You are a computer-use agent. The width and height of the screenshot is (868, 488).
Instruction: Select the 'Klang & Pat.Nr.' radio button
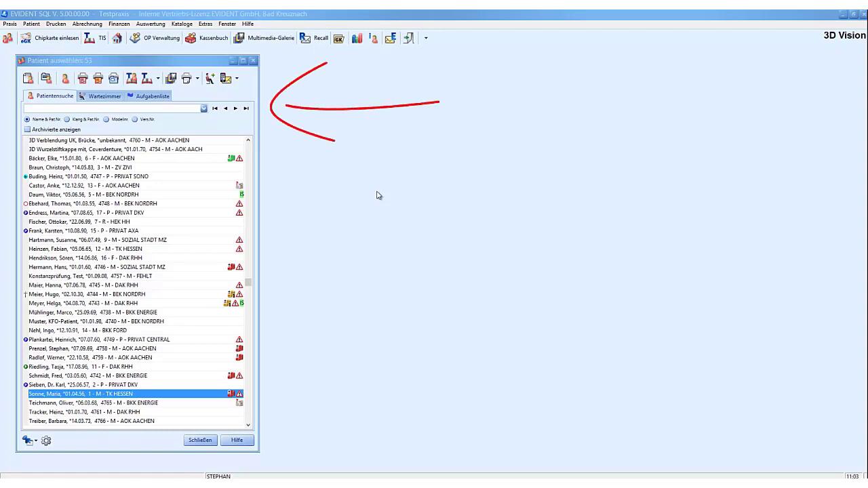pos(67,119)
